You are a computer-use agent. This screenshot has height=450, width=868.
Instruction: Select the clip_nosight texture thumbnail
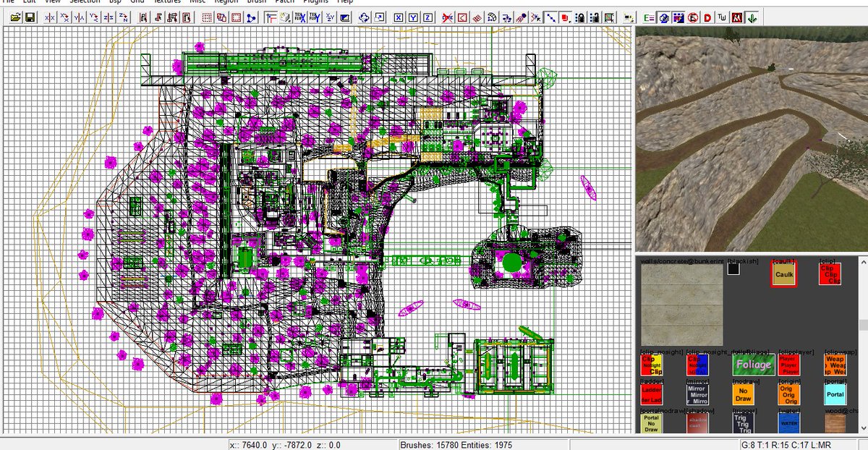point(652,365)
